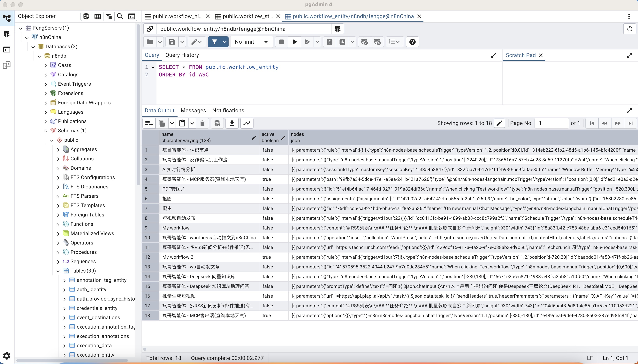This screenshot has height=364, width=638.
Task: Click the Rollback transaction icon
Action: tap(377, 42)
